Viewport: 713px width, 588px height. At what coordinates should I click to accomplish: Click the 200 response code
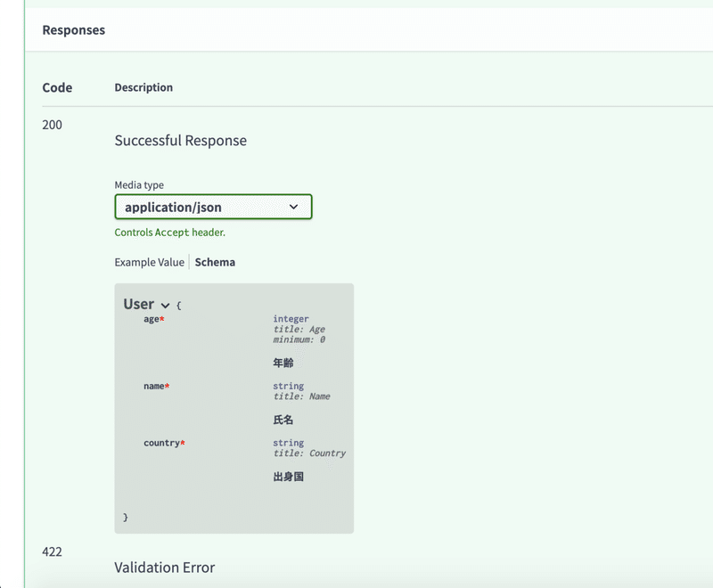click(53, 125)
